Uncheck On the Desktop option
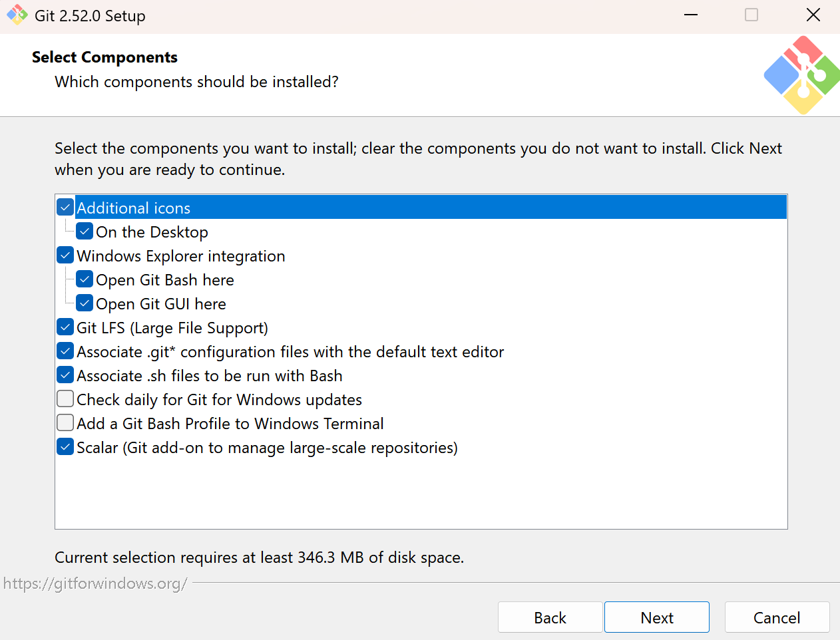The image size is (840, 640). (x=85, y=232)
